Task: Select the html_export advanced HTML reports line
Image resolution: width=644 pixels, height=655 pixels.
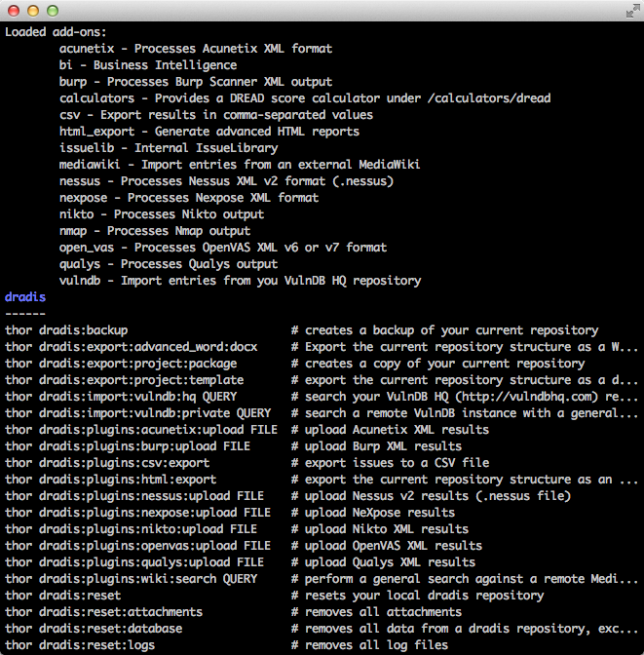Action: pos(209,132)
